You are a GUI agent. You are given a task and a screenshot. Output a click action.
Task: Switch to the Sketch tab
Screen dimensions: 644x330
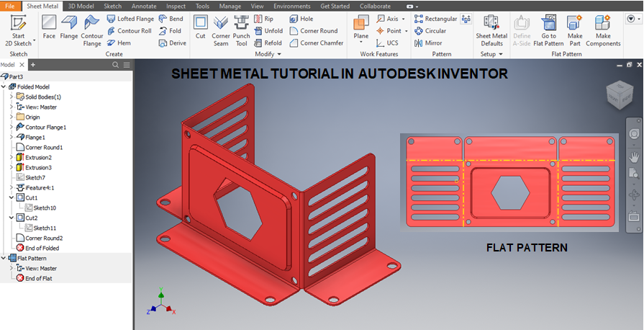pyautogui.click(x=112, y=6)
